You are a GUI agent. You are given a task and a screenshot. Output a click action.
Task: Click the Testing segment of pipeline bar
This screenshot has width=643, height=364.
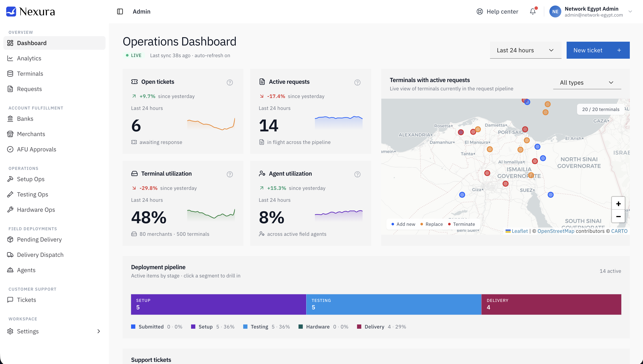(x=394, y=304)
